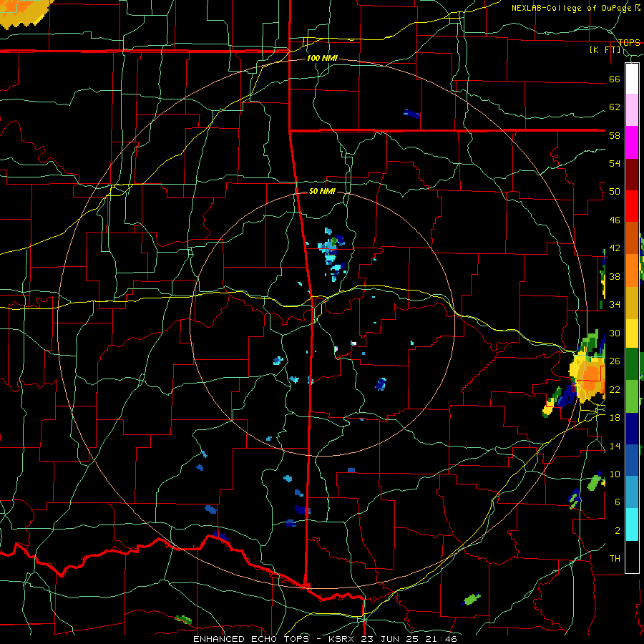This screenshot has height=644, width=644.
Task: Click the '46' legend value
Action: [x=615, y=220]
